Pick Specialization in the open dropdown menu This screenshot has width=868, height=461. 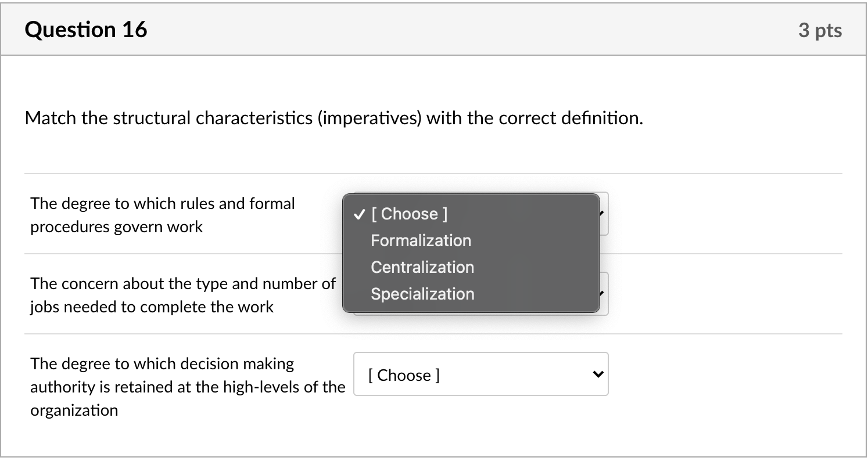(422, 294)
